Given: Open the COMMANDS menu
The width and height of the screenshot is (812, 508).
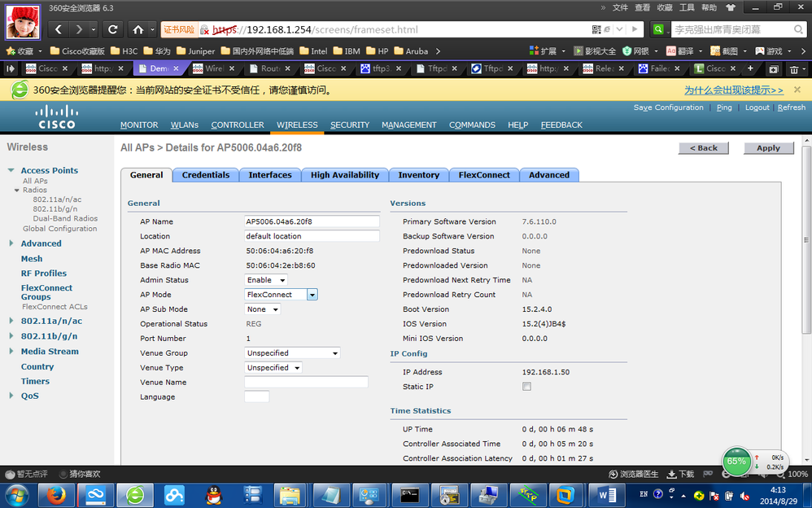Looking at the screenshot, I should 472,125.
